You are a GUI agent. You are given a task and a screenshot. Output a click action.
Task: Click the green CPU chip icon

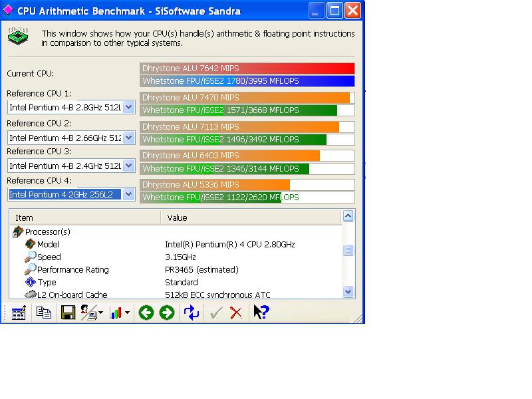pos(19,36)
